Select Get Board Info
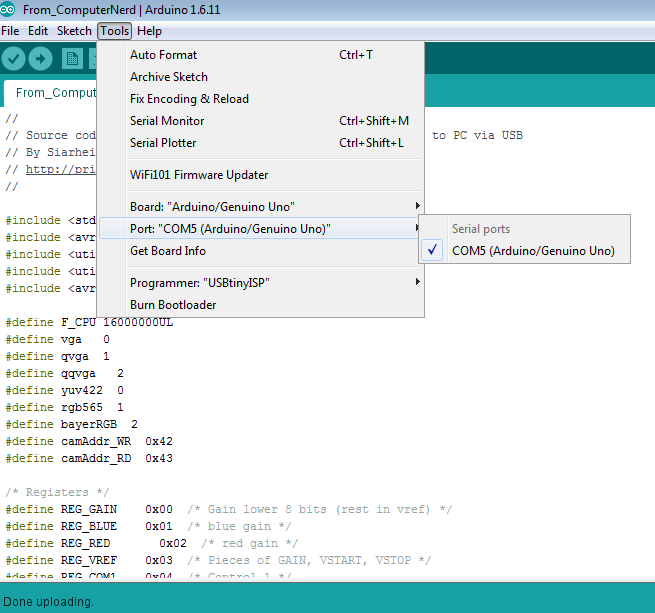The image size is (655, 613). pos(261,251)
